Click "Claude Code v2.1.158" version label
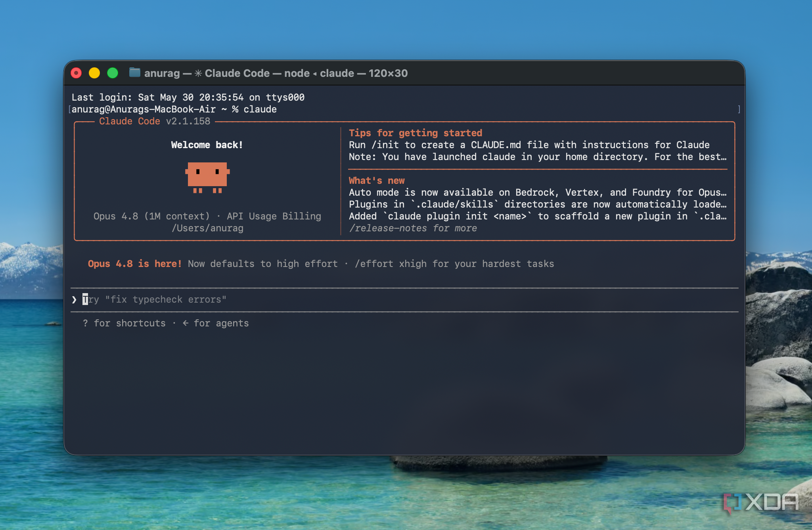This screenshot has height=530, width=812. 155,121
